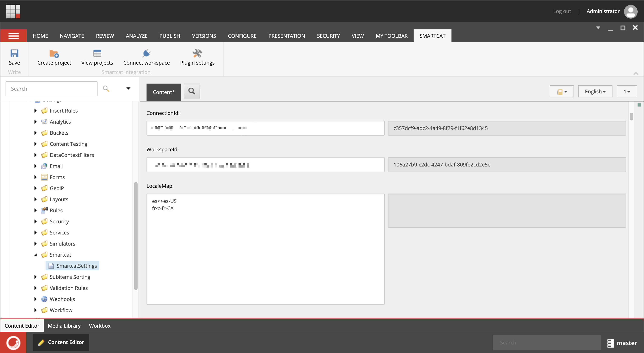Switch to the Workbox tab
Image resolution: width=644 pixels, height=353 pixels.
pyautogui.click(x=100, y=326)
